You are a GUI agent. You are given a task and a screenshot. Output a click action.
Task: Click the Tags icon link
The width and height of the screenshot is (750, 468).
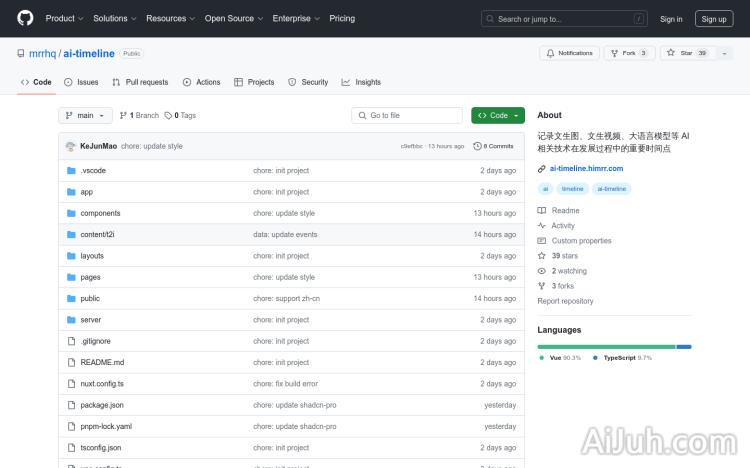tap(181, 115)
